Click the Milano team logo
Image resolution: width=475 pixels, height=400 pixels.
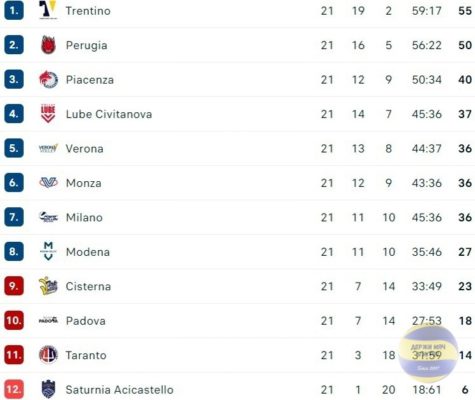coord(48,217)
